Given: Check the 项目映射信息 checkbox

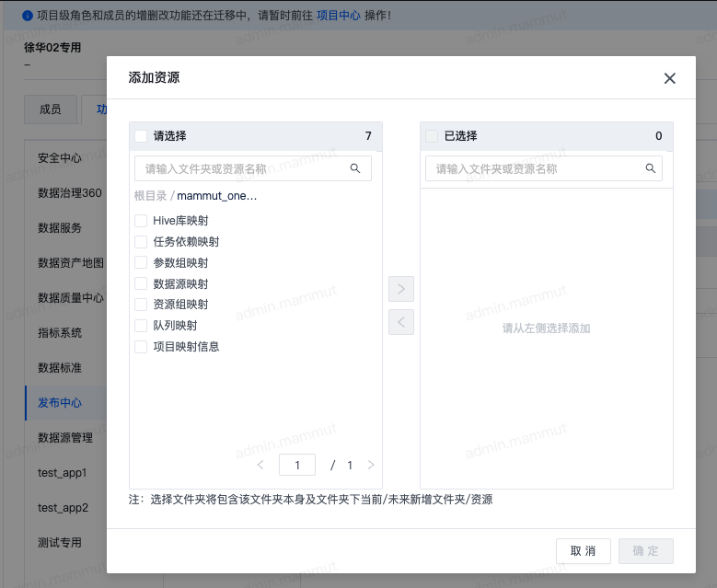Looking at the screenshot, I should click(141, 347).
